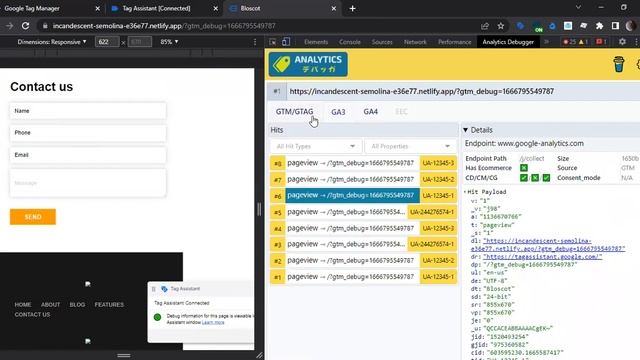This screenshot has height=360, width=640.
Task: Toggle the browser side panel icon
Action: click(x=615, y=26)
